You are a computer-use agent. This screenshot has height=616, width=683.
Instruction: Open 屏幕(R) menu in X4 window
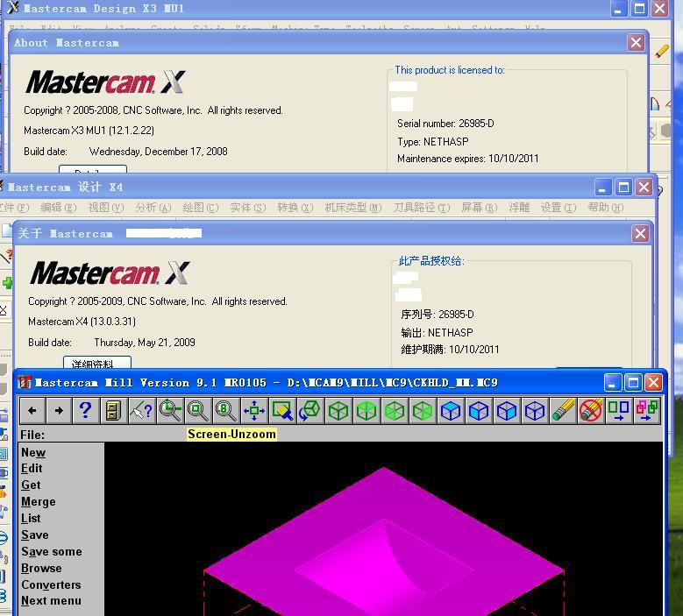click(479, 208)
